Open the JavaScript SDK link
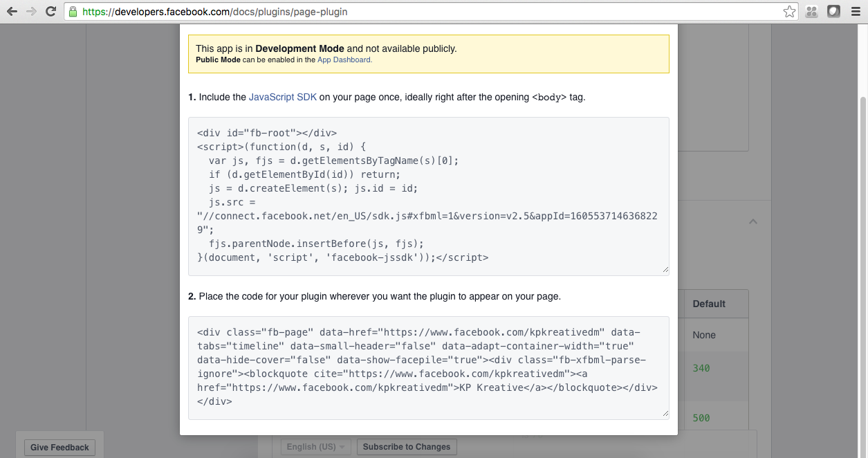The image size is (868, 458). coord(283,98)
